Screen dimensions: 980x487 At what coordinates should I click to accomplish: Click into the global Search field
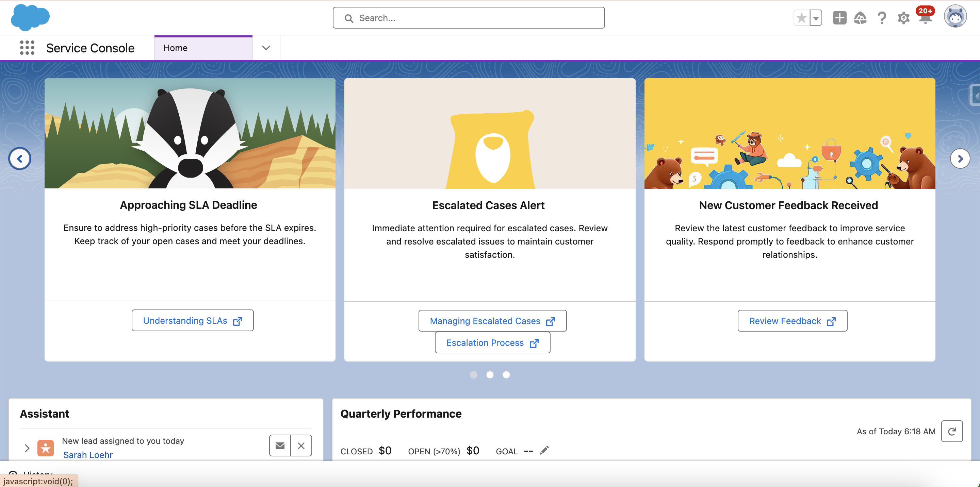[x=468, y=18]
